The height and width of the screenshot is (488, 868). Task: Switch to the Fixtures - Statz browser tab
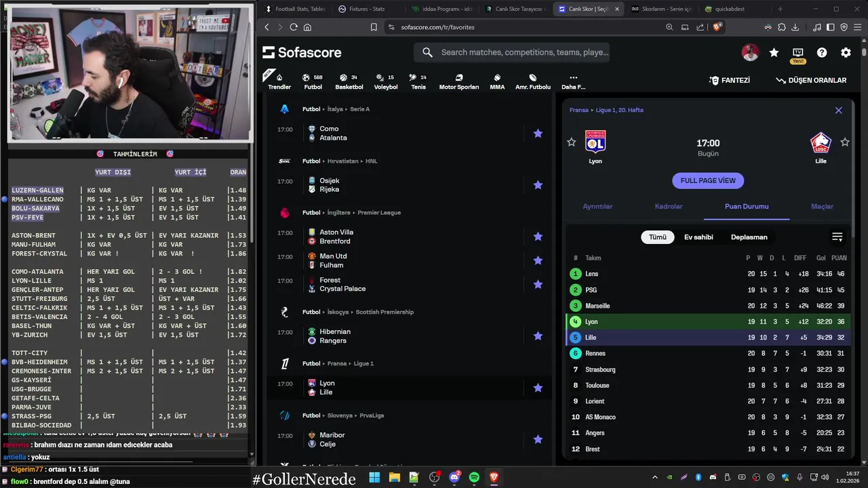point(367,9)
